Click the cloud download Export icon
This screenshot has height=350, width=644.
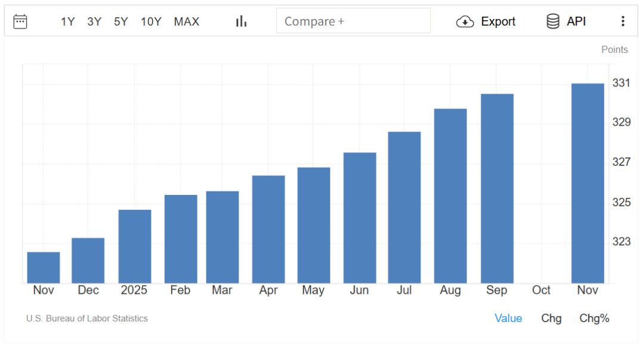tap(465, 21)
